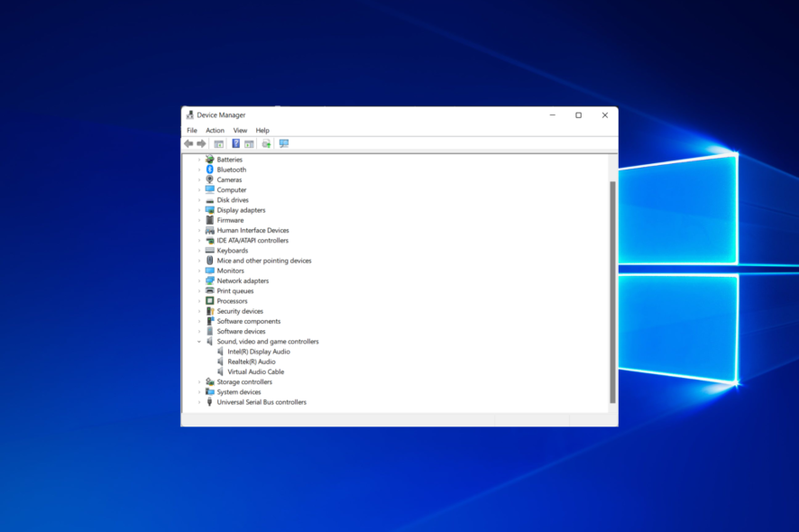The height and width of the screenshot is (532, 799).
Task: Select the Batteries category icon
Action: tap(209, 160)
